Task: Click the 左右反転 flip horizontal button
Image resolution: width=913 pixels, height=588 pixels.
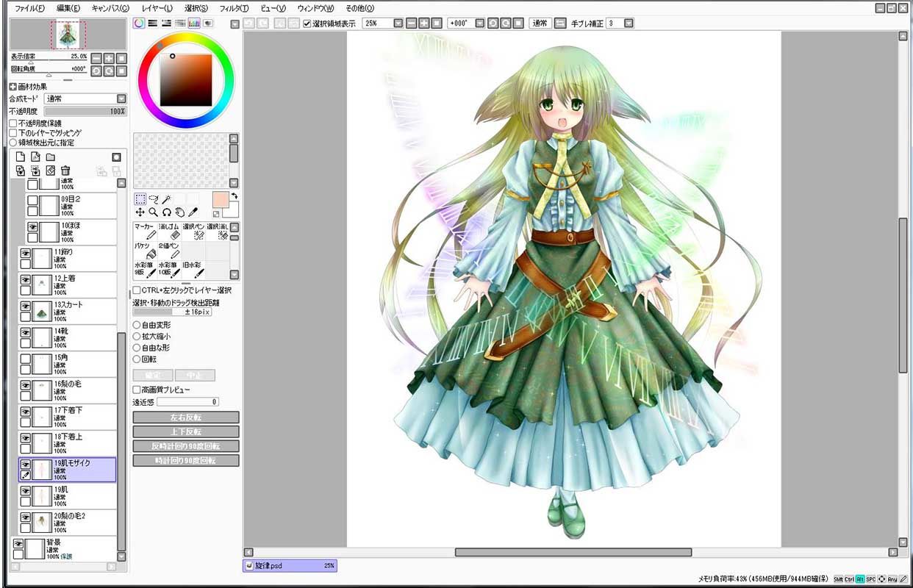Action: coord(186,417)
